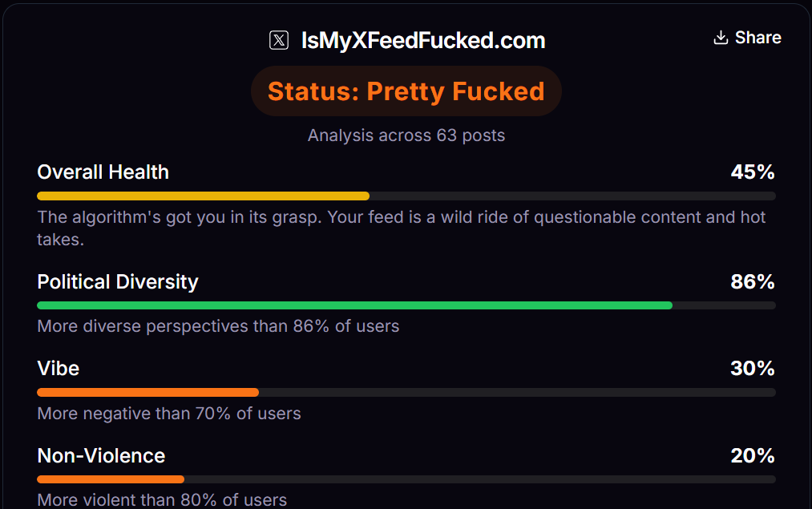812x509 pixels.
Task: Click the Overall Health label
Action: coord(103,172)
